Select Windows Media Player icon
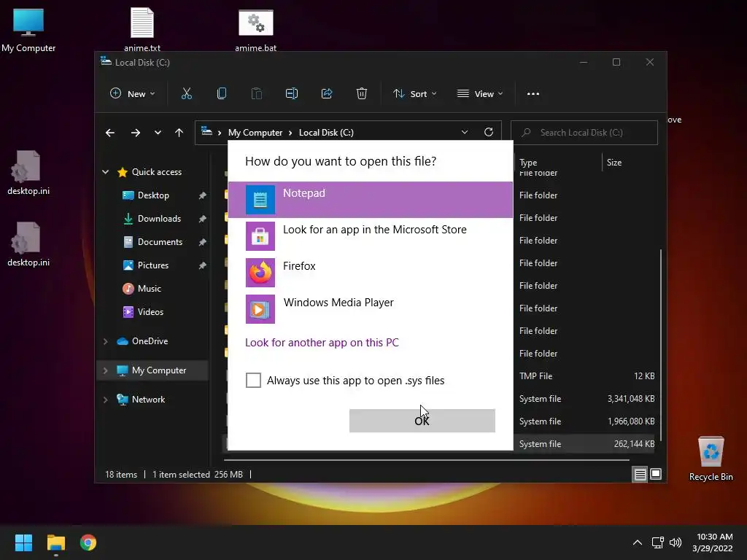747x560 pixels. pos(260,309)
